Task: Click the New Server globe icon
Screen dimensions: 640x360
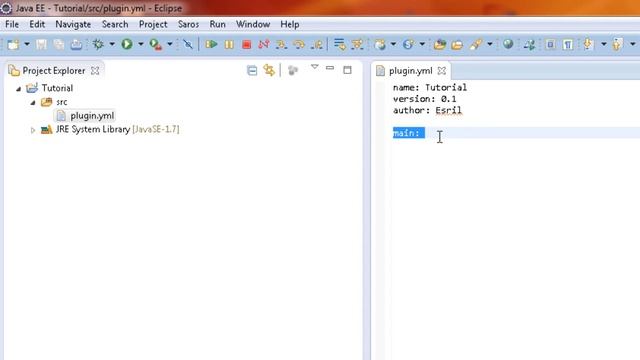Action: (380, 44)
